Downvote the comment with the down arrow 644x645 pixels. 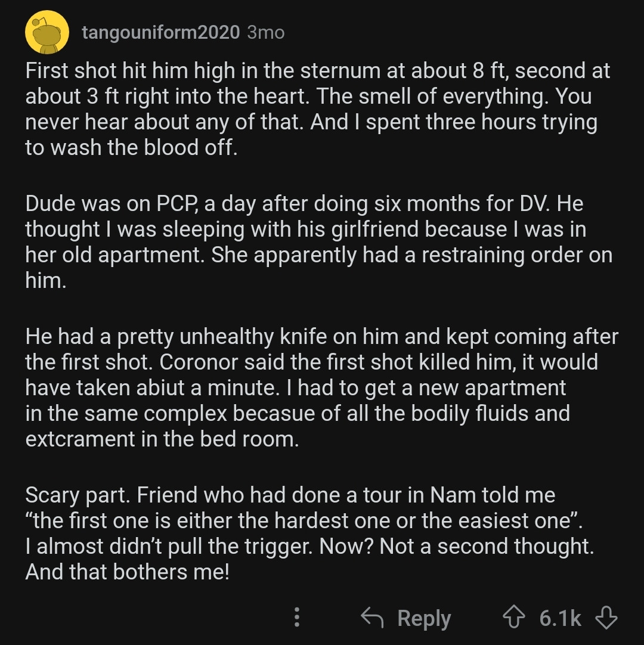point(606,618)
